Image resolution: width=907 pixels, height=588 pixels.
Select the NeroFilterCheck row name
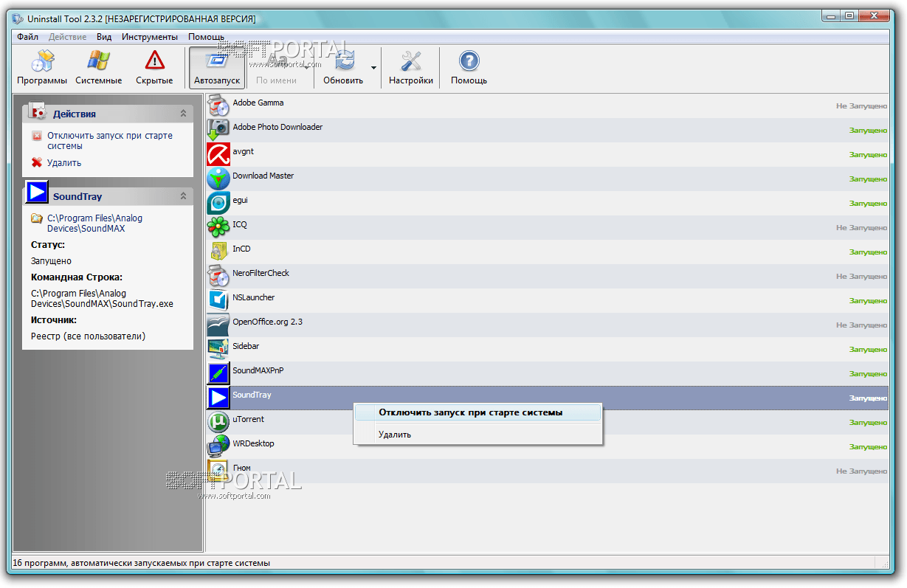[x=261, y=273]
